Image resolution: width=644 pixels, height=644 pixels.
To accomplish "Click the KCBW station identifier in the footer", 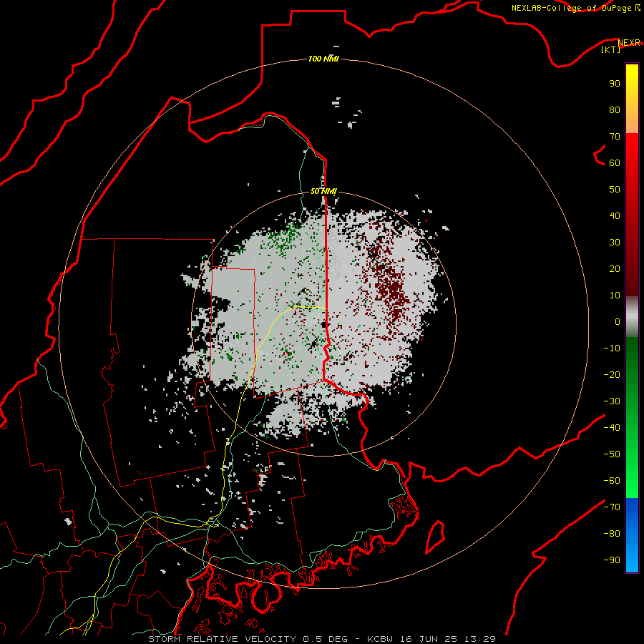I will [x=381, y=639].
